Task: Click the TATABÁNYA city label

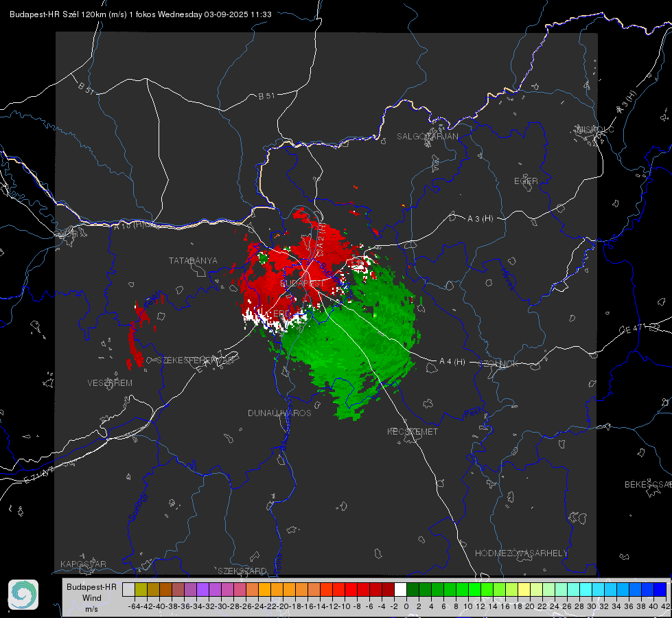Action: pyautogui.click(x=193, y=260)
